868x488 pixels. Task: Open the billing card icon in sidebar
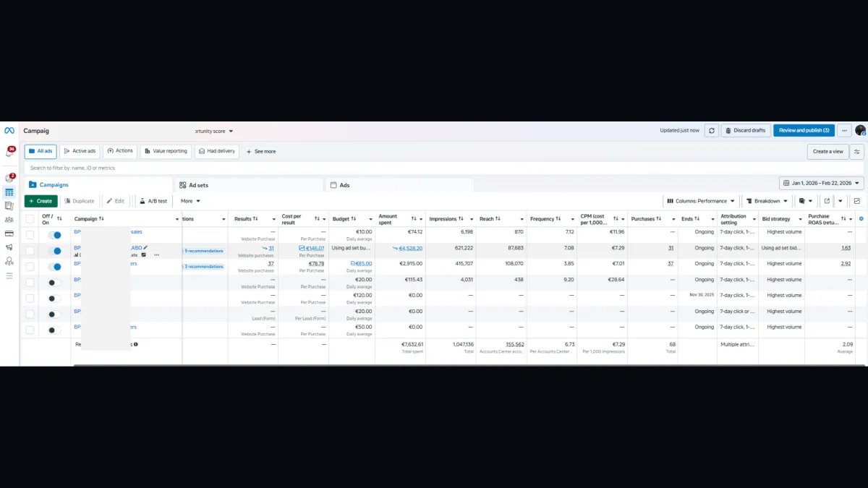click(9, 234)
